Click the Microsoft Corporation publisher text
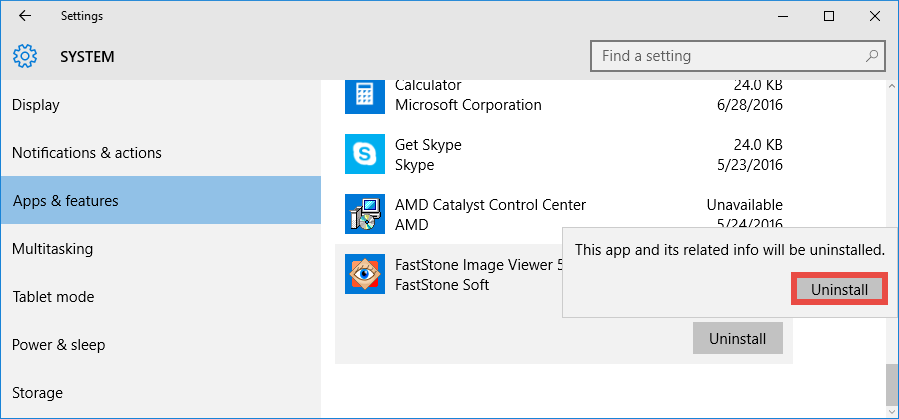The width and height of the screenshot is (899, 419). coord(468,105)
